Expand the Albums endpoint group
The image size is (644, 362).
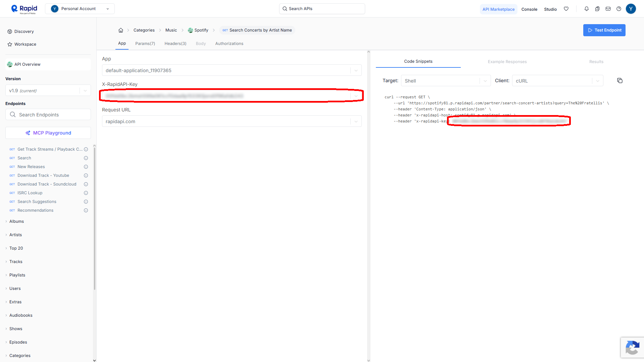click(x=16, y=221)
